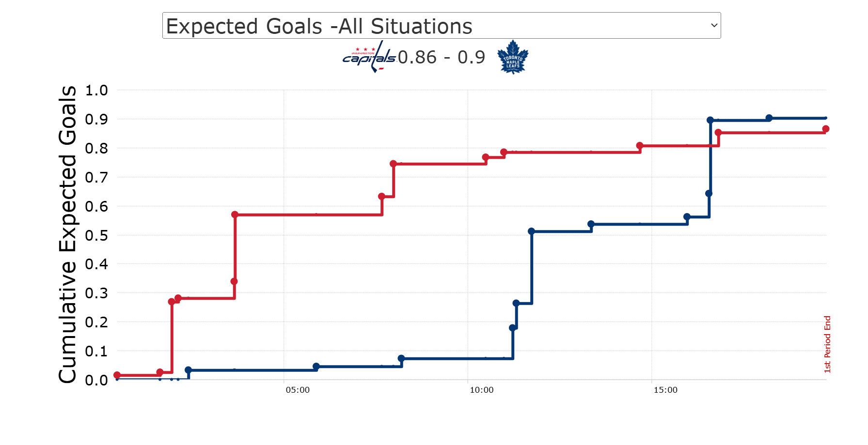Click the Cumulative Expected Goals axis title
This screenshot has height=445, width=868.
(x=68, y=235)
